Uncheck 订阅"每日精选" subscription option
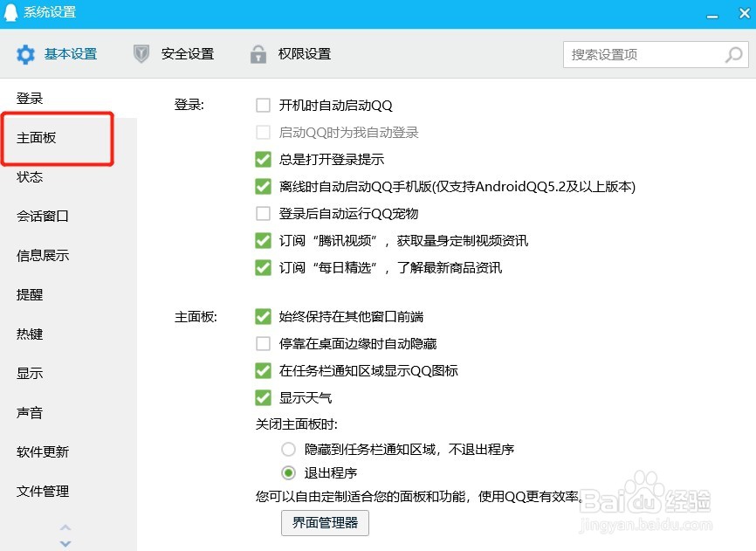The height and width of the screenshot is (551, 756). (x=264, y=267)
